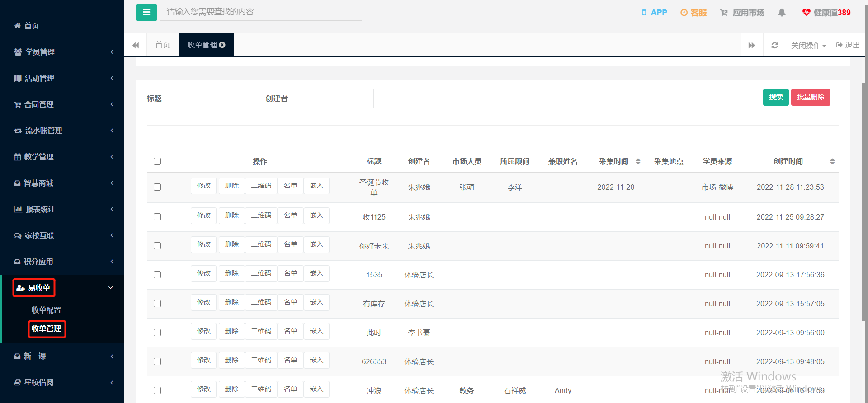868x403 pixels.
Task: Click 删除 for the 你好未来 row
Action: pos(232,244)
